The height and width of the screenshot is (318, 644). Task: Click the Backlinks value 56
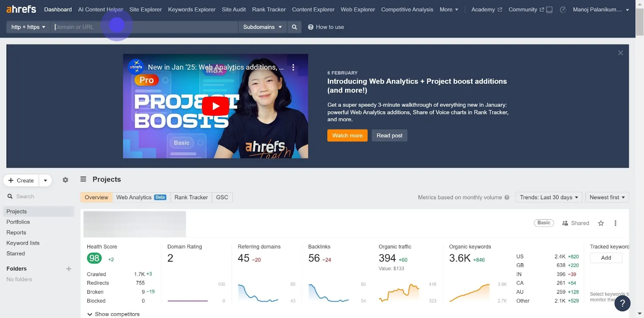[x=314, y=258]
